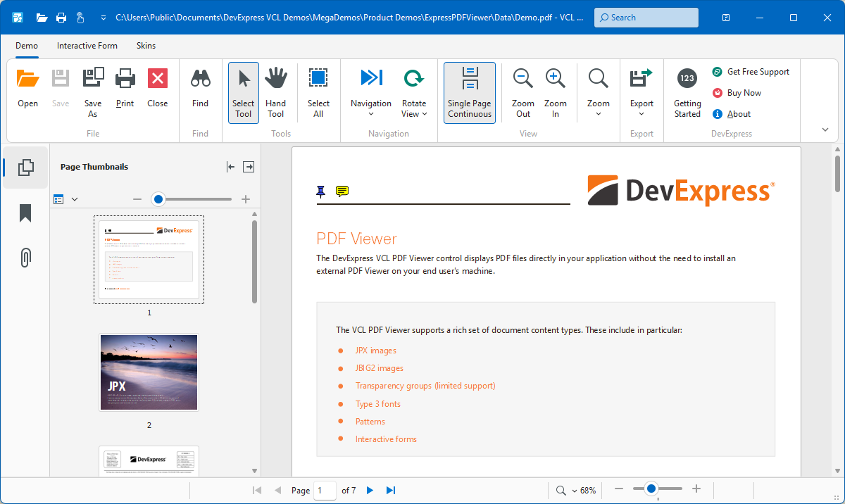The image size is (845, 504).
Task: Open the Rotate View dropdown
Action: [x=414, y=93]
